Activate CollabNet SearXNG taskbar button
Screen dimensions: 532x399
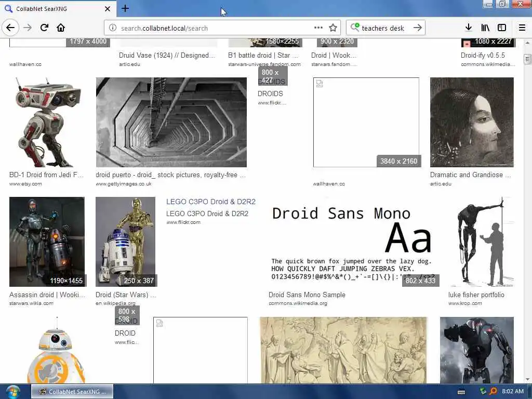pyautogui.click(x=72, y=392)
